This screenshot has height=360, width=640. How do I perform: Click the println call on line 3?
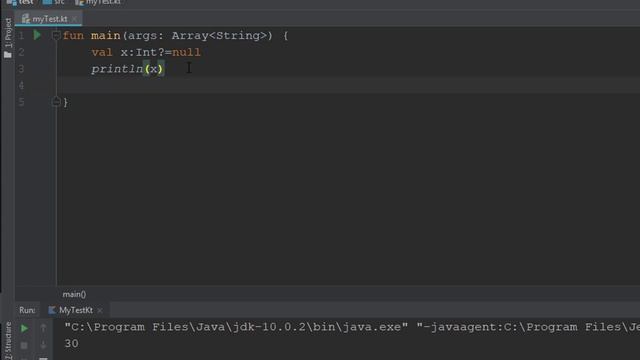(117, 69)
